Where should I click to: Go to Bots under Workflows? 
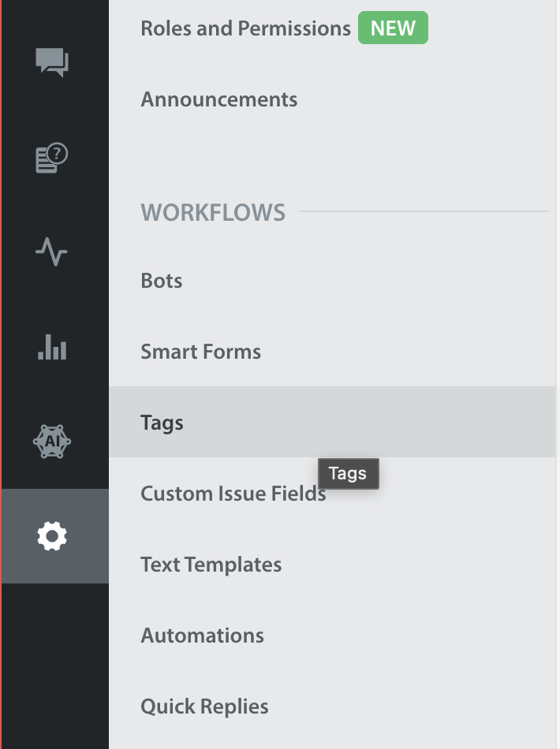coord(162,281)
